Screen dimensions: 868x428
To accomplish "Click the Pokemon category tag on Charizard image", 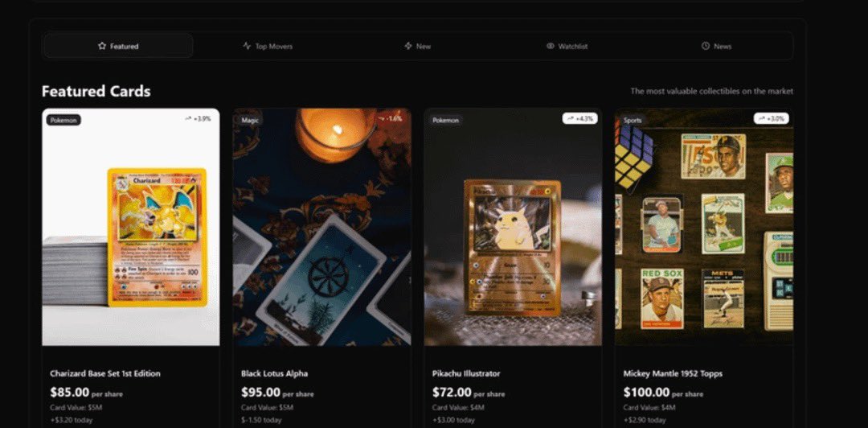I will point(63,120).
